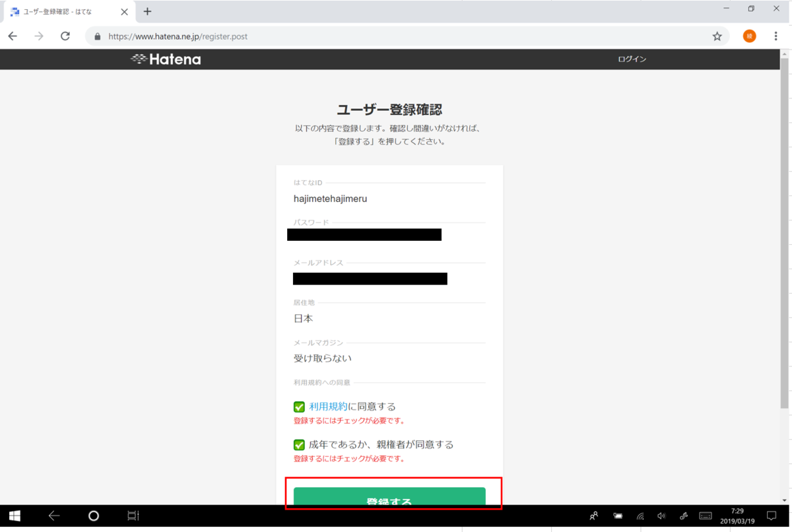
Task: Open the 利用規約 terms link
Action: click(x=328, y=407)
